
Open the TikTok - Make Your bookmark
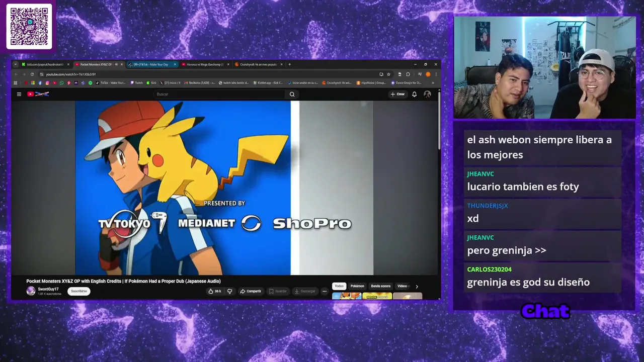pos(110,82)
